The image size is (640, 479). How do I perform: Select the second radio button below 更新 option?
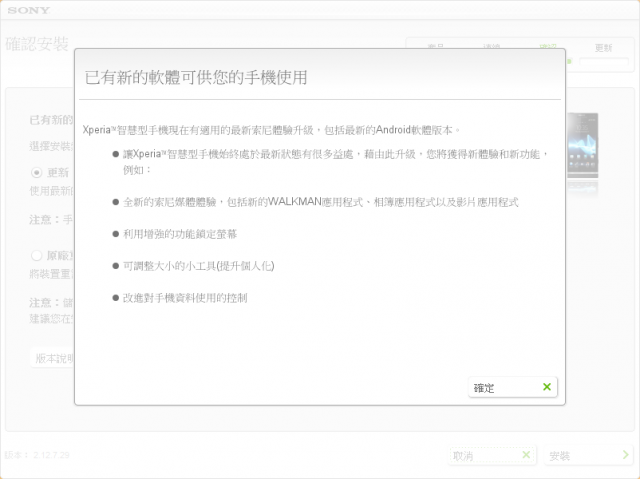[x=36, y=255]
